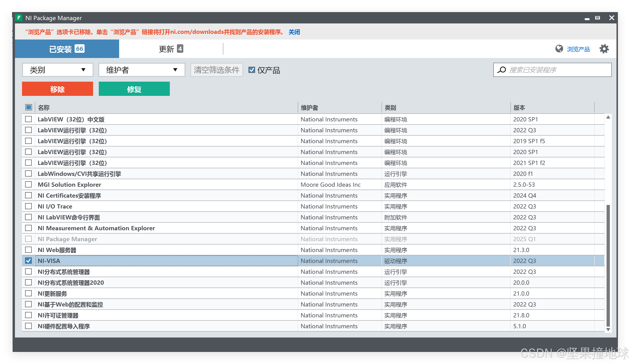Click the 清空筛选条件 button
Screen dimensions: 630x364
pyautogui.click(x=216, y=70)
